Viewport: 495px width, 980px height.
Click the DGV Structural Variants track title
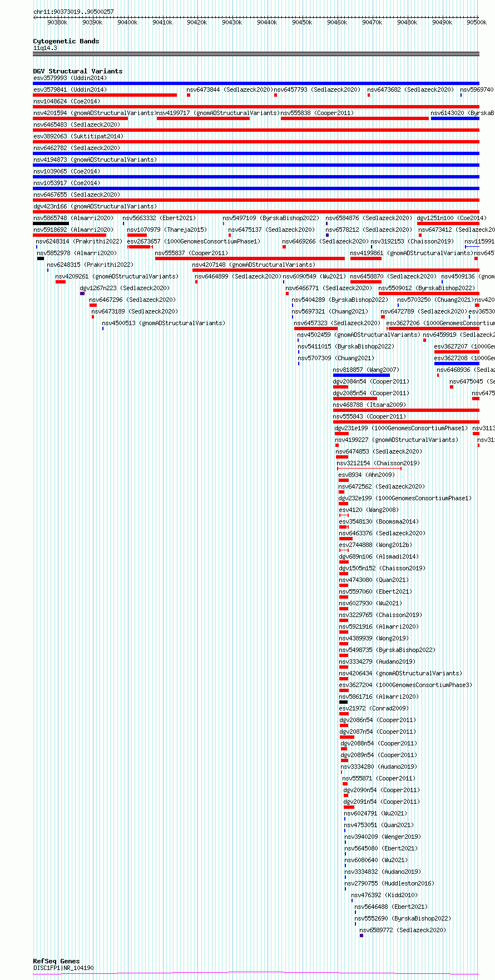click(78, 71)
